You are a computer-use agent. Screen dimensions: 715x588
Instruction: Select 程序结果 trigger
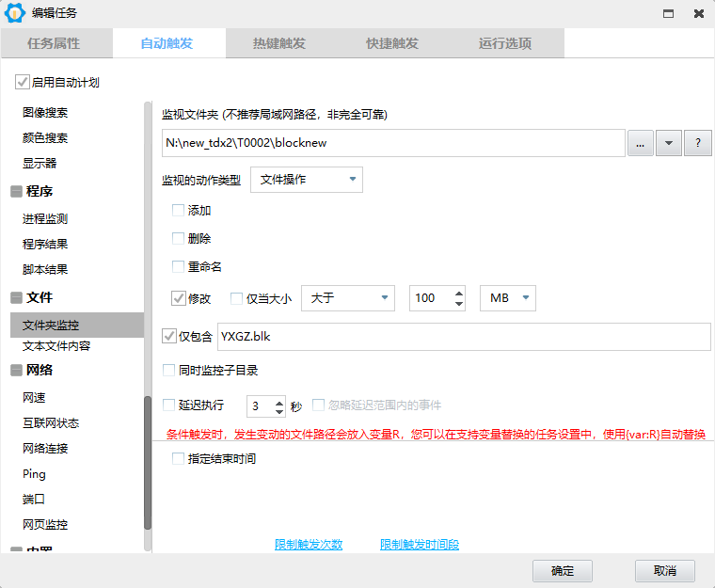(x=45, y=244)
